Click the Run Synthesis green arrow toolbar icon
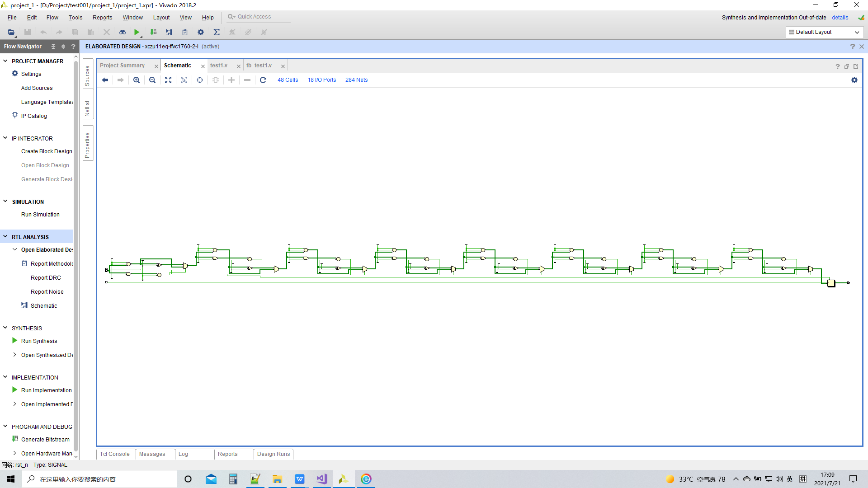 (x=137, y=32)
